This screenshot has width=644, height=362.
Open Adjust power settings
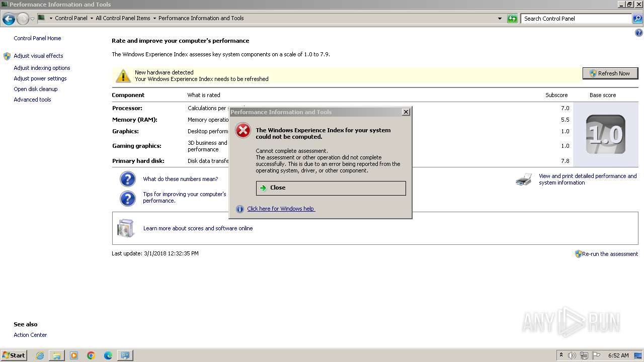coord(40,78)
